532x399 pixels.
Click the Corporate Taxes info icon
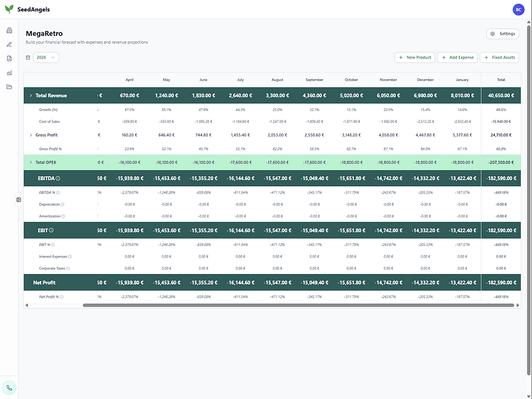[x=68, y=268]
